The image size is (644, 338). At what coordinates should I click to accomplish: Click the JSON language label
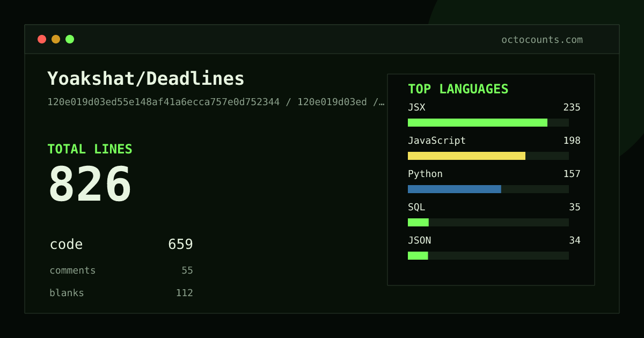419,240
